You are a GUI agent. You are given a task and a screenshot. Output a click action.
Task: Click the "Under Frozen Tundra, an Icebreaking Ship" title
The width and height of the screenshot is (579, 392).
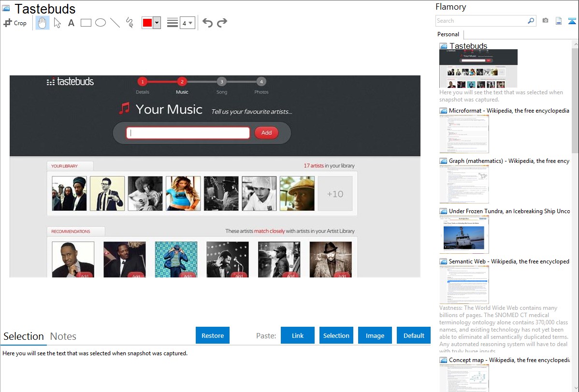coord(509,211)
